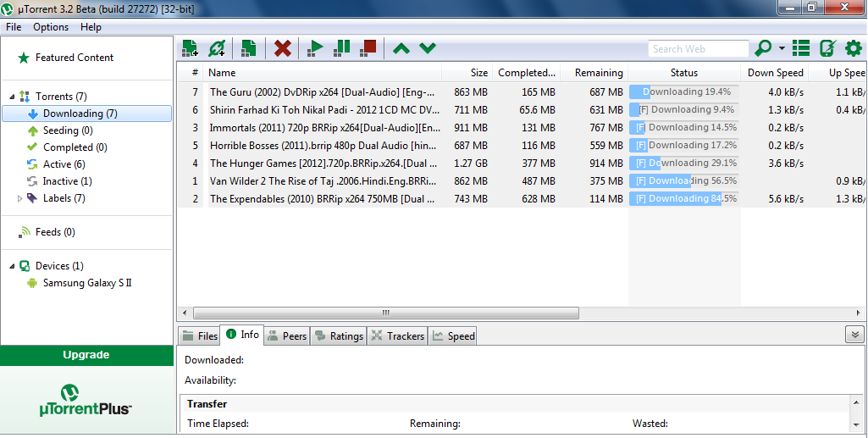
Task: Switch to the Ratings tab
Action: pos(339,336)
